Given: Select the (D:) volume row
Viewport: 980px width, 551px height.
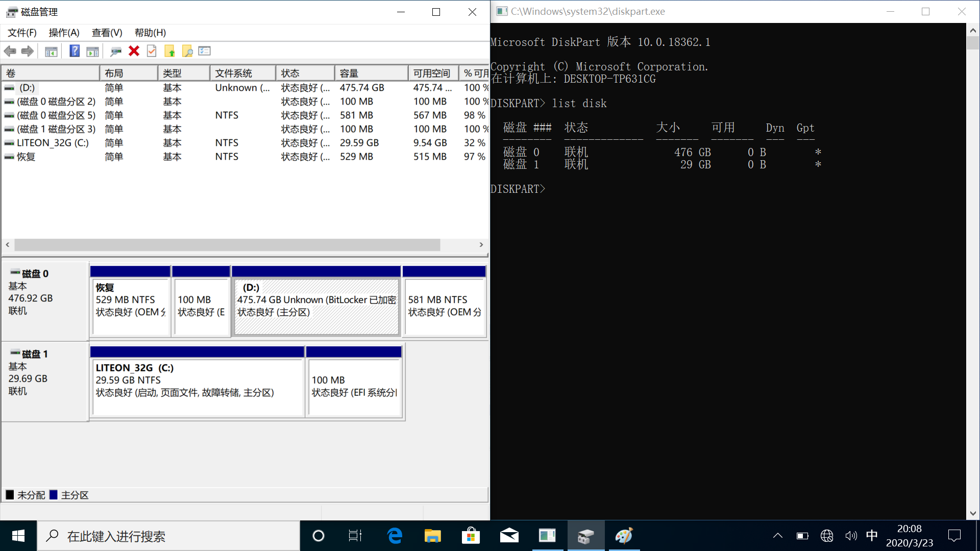Looking at the screenshot, I should pos(245,88).
